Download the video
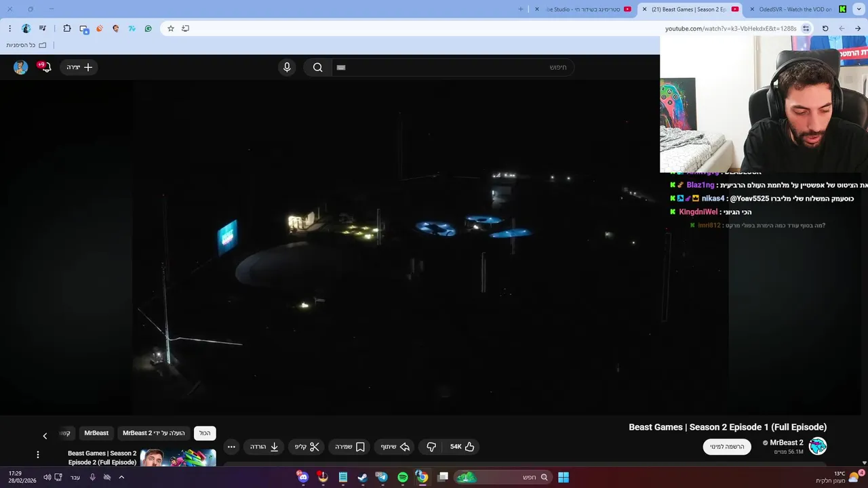Screen dimensions: 868x488 point(264,447)
